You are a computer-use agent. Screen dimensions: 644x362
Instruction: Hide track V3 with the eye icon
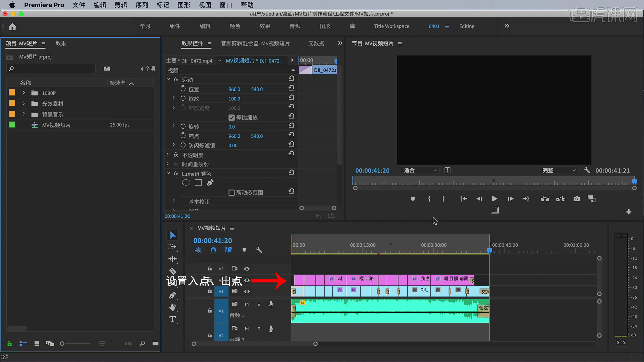coord(247,269)
